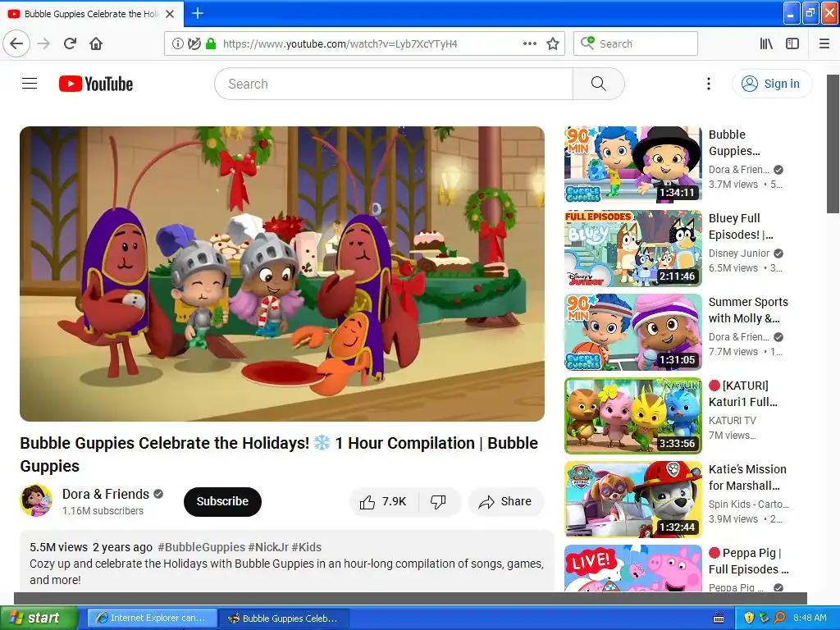Open the KATURI 3:33:56 thumbnail
Viewport: 840px width, 630px height.
pos(633,416)
